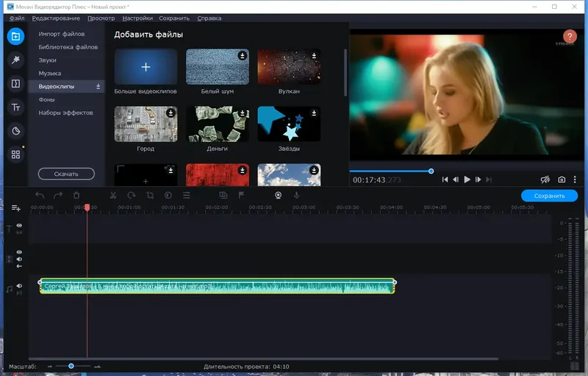Open the red question mark help
588x376 pixels.
click(570, 36)
